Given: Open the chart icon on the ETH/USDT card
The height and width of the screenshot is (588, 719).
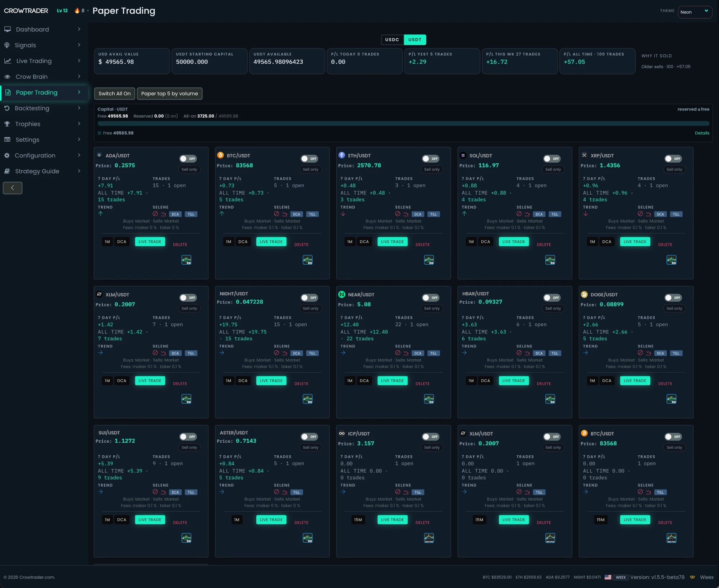Looking at the screenshot, I should pos(429,260).
